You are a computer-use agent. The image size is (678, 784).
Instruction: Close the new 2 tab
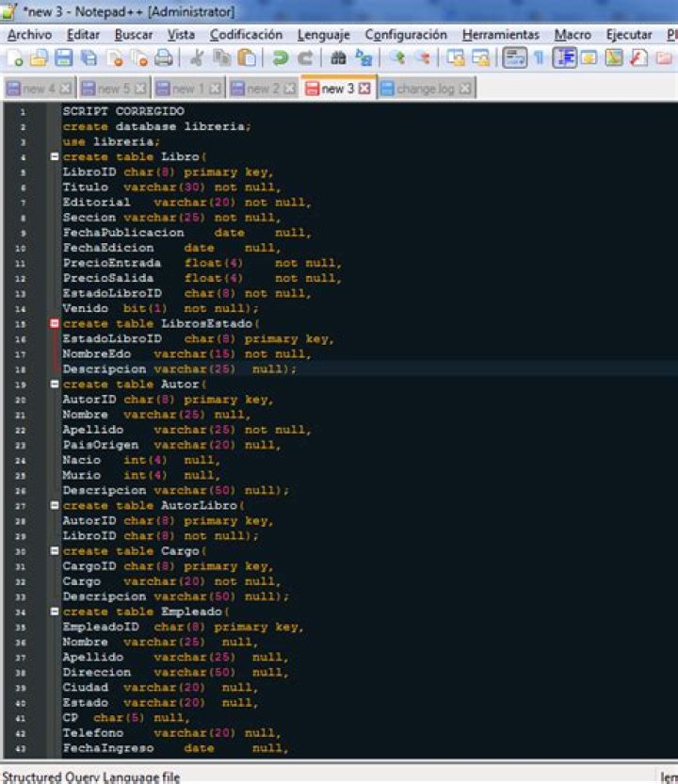click(x=290, y=89)
